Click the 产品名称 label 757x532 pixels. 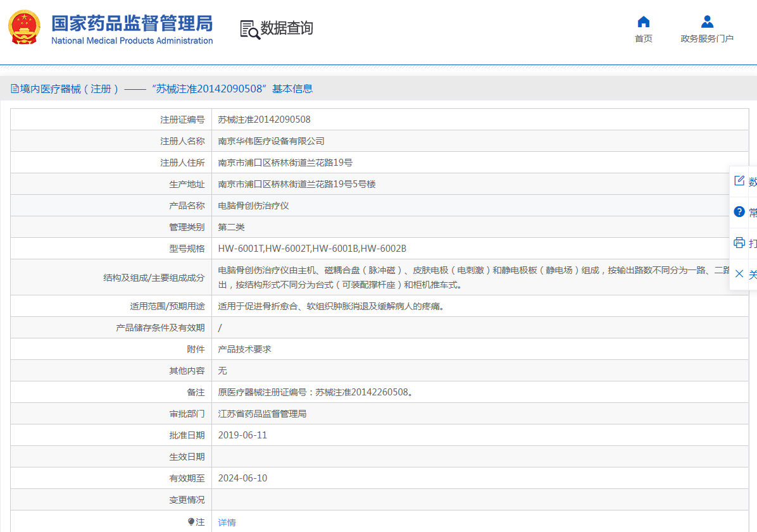coord(187,206)
